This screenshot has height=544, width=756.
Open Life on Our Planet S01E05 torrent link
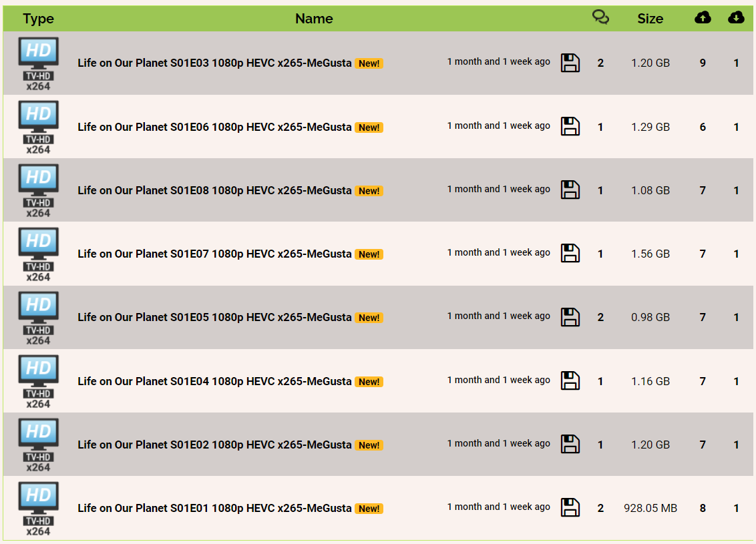pos(214,317)
